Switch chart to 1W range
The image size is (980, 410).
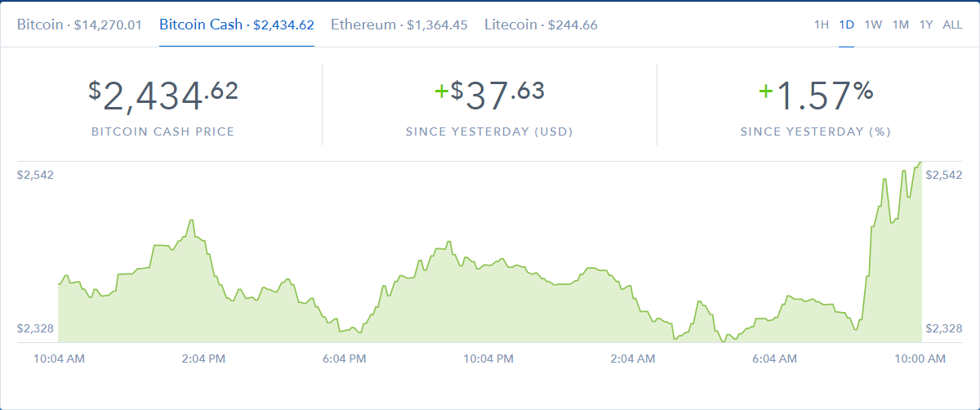pyautogui.click(x=873, y=25)
